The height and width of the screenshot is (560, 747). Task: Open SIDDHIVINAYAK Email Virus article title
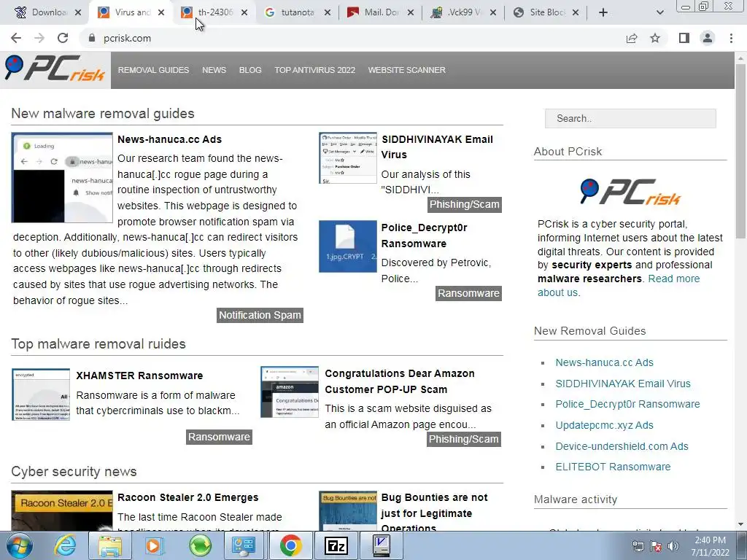(437, 147)
